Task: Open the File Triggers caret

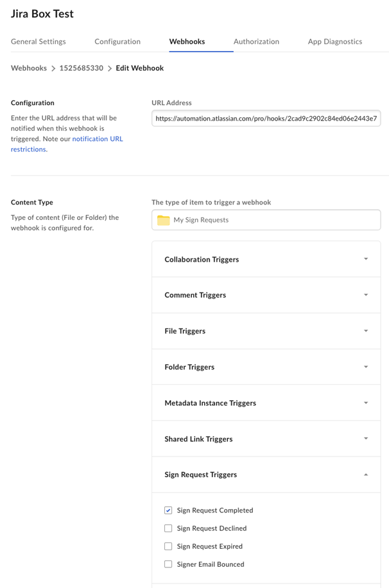Action: (366, 331)
